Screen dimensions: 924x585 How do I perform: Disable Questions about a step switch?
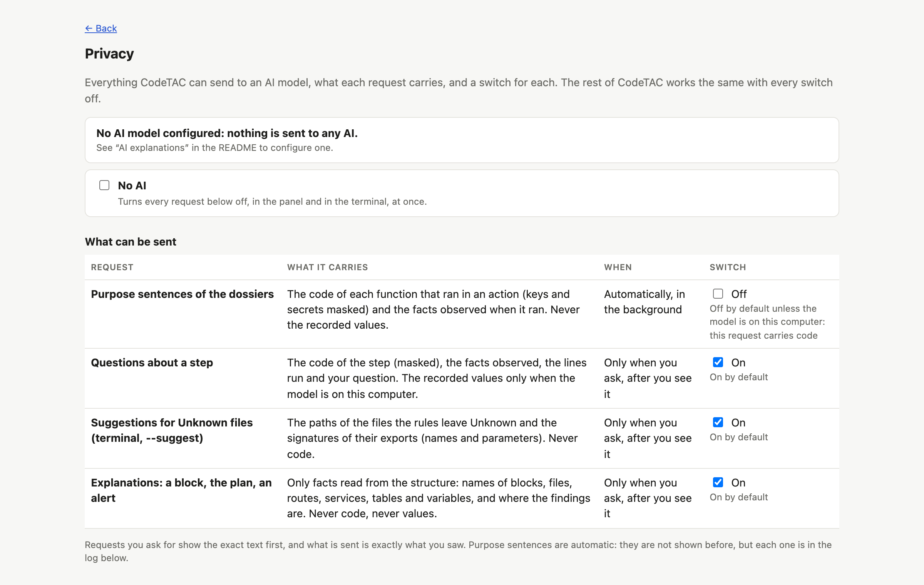(718, 362)
